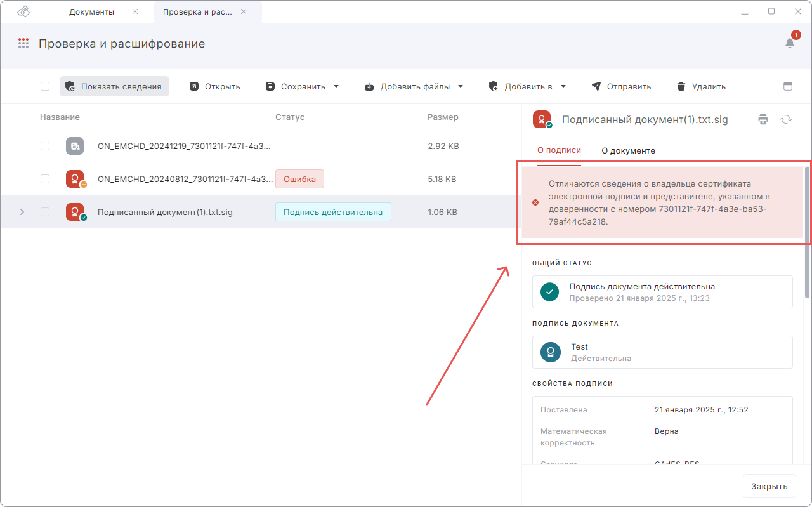Click the Открыть button
The image size is (812, 507).
tap(214, 86)
